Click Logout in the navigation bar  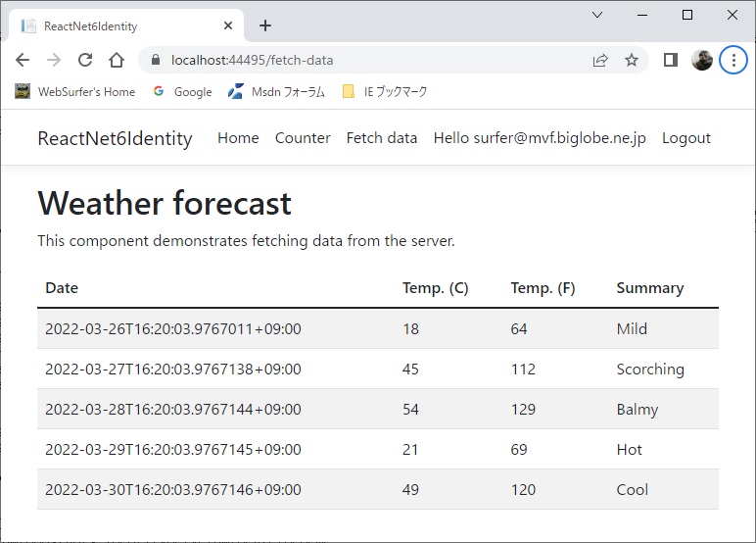[x=686, y=138]
